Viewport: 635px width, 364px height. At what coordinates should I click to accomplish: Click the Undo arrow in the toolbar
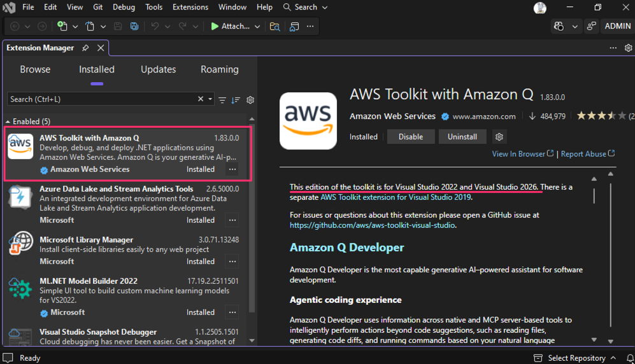click(155, 26)
